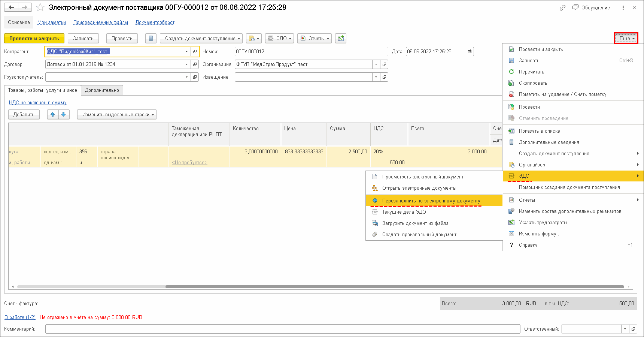644x337 pixels.
Task: Open the Присоединенные файлы link
Action: tap(101, 22)
